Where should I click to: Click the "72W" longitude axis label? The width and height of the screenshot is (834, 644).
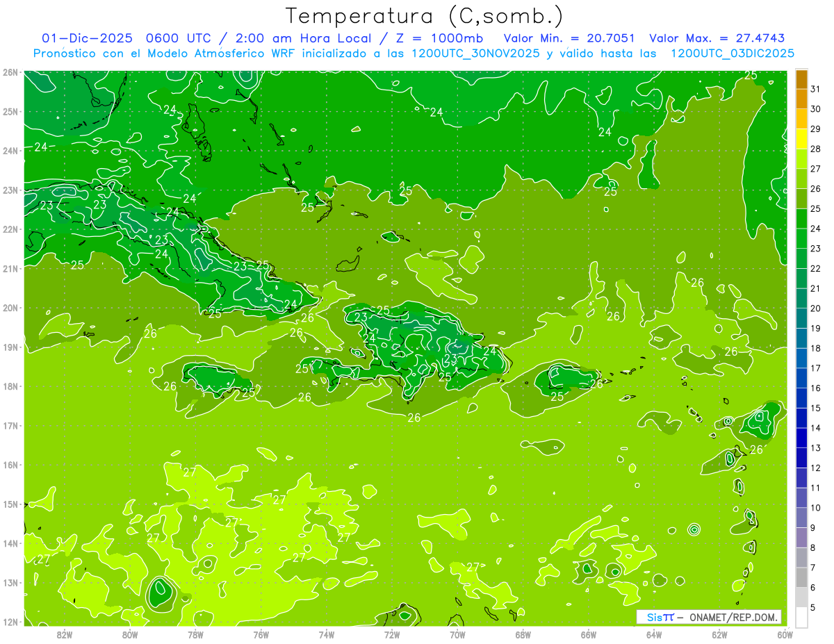click(x=392, y=634)
